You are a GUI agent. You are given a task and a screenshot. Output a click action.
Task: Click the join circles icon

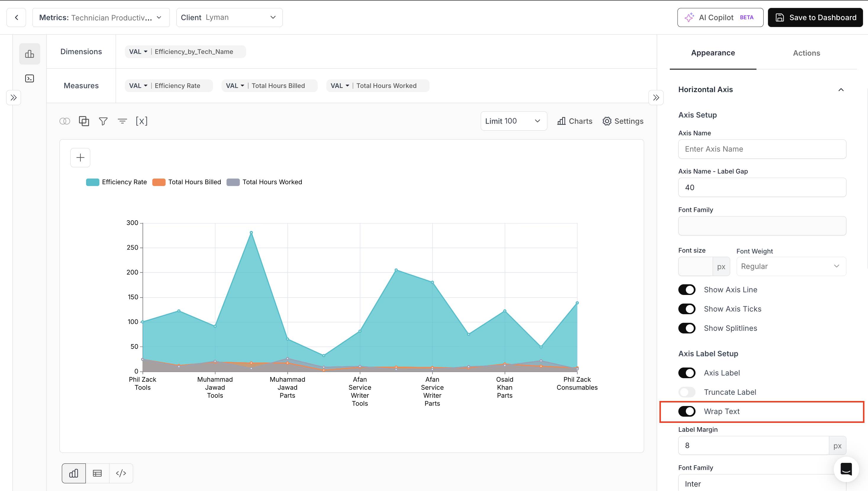pos(65,121)
